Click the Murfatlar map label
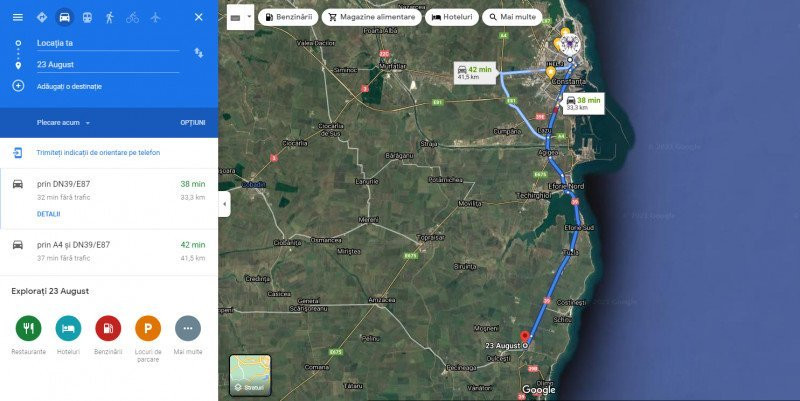800x401 pixels. (393, 66)
